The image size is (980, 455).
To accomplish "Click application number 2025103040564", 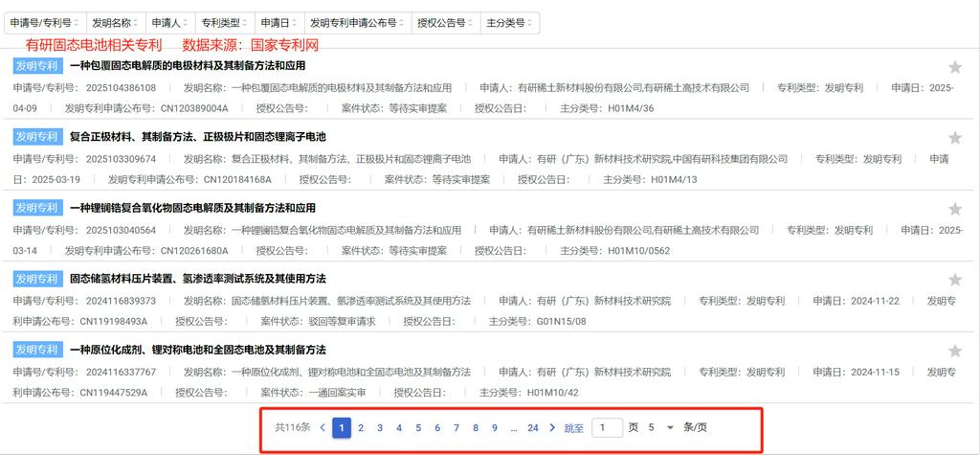I will tap(122, 230).
